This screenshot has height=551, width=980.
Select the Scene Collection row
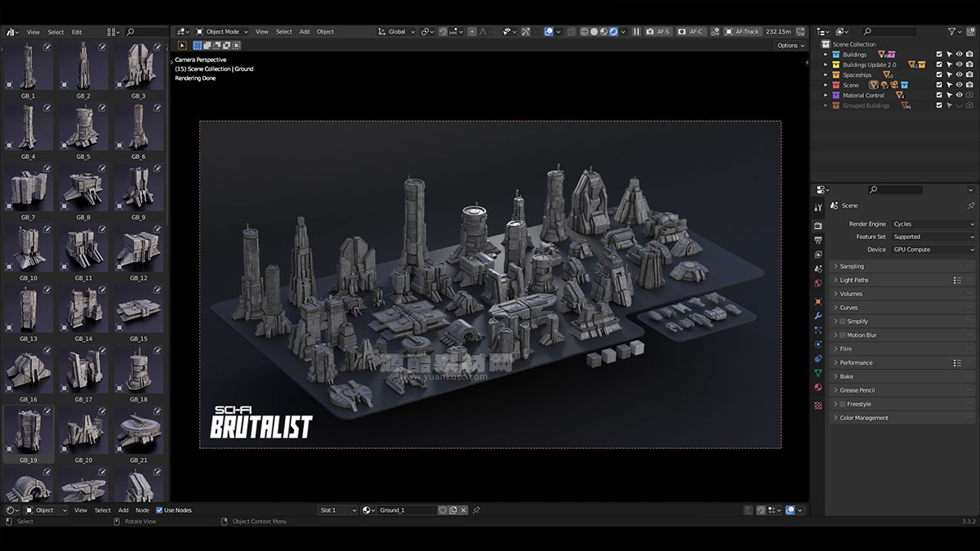pyautogui.click(x=854, y=44)
